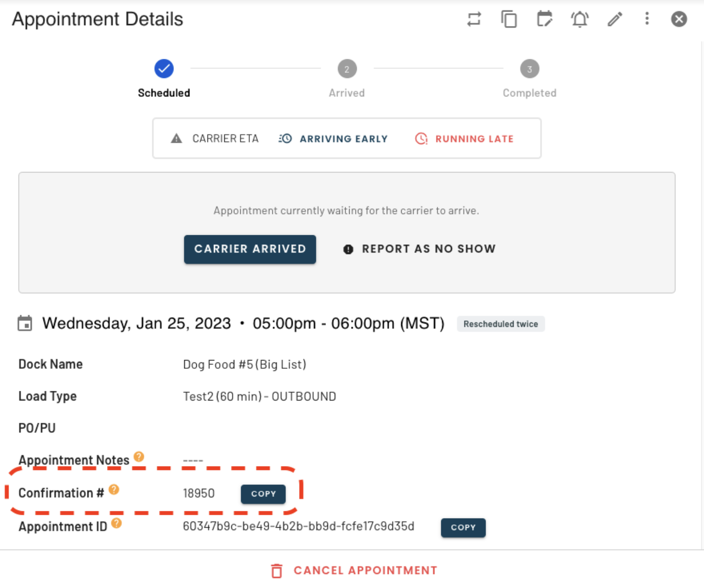Copy the confirmation number 18950

263,494
